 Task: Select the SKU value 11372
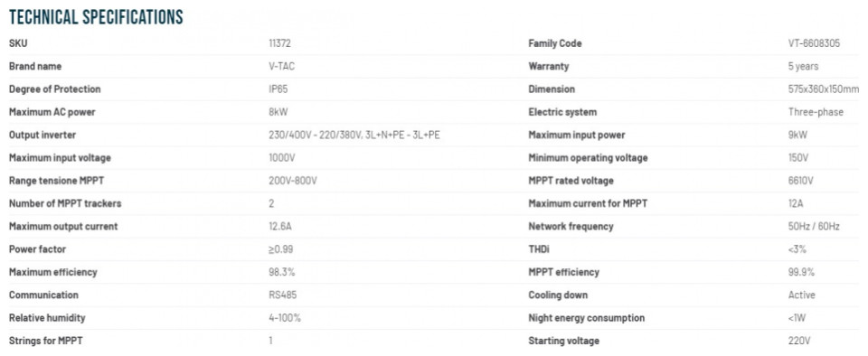(279, 43)
